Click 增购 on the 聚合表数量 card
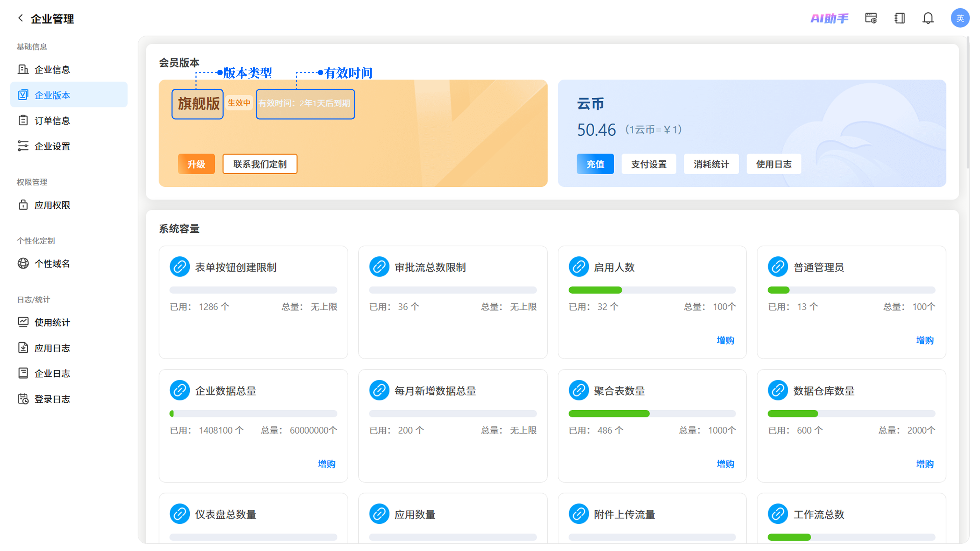Image resolution: width=980 pixels, height=551 pixels. coord(725,464)
